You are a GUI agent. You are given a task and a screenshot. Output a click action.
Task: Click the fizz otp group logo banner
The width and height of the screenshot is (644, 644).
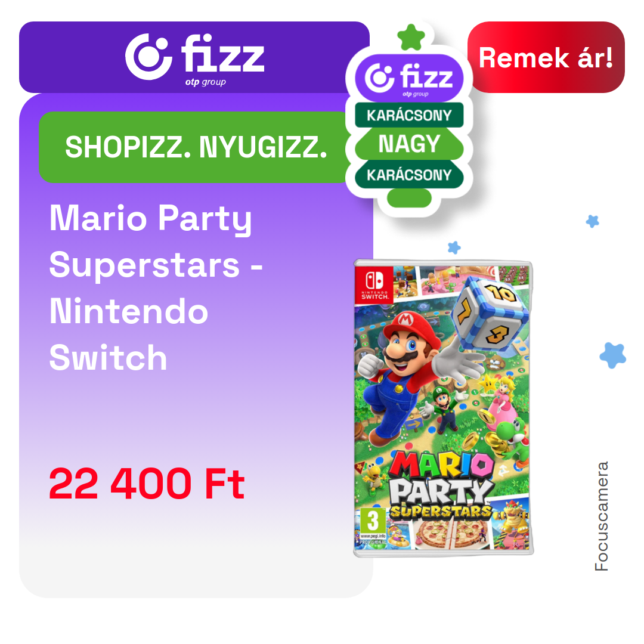(194, 57)
